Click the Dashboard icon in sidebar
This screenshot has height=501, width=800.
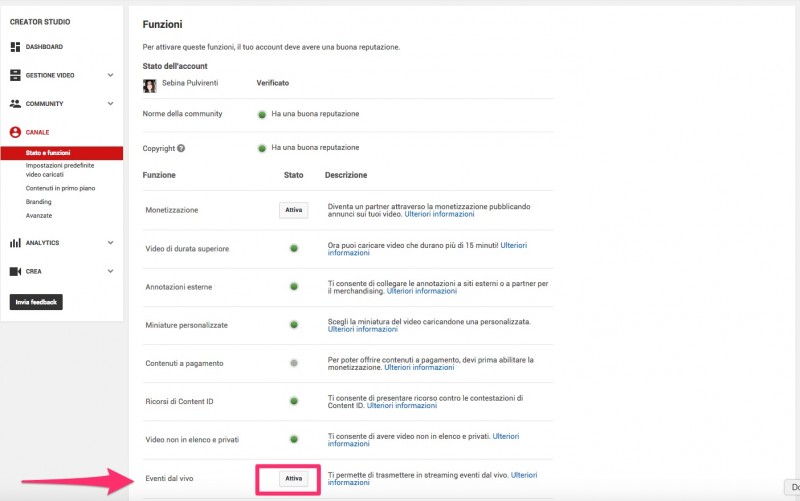tap(15, 47)
